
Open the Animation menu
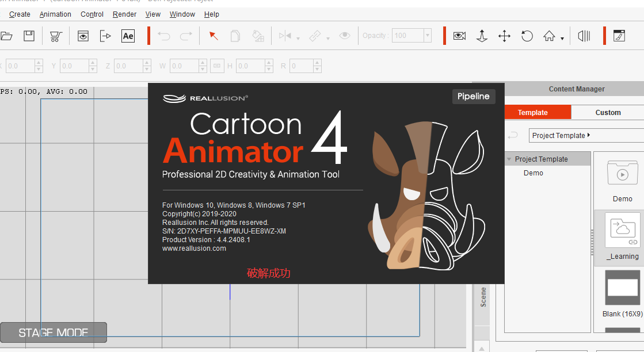(x=55, y=14)
